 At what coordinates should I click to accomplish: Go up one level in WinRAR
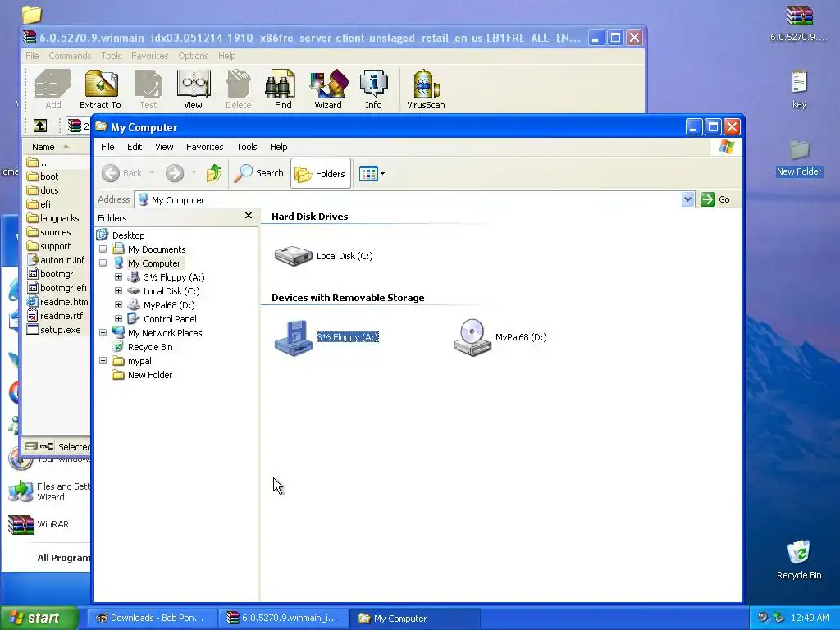click(40, 126)
